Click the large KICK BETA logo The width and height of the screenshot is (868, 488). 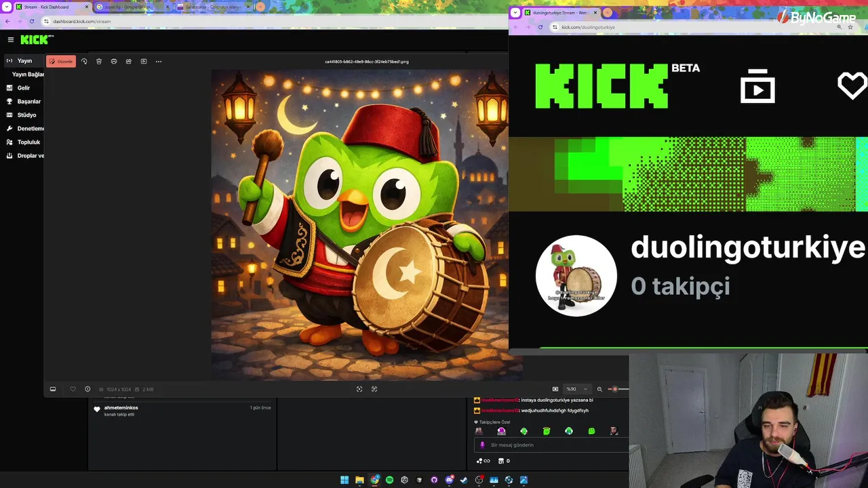click(x=617, y=86)
